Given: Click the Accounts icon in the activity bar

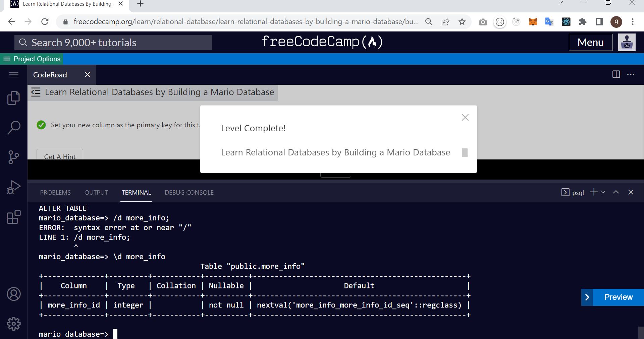Looking at the screenshot, I should pos(13,294).
